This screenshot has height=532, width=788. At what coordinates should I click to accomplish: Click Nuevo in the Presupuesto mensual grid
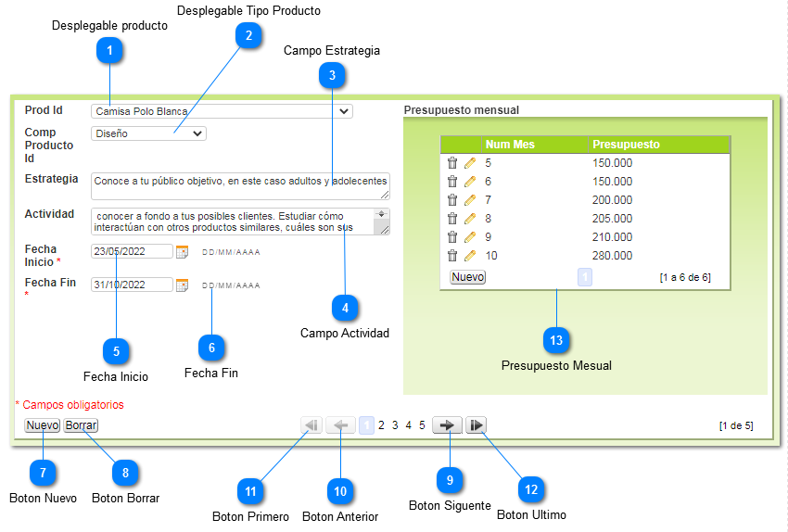click(467, 277)
